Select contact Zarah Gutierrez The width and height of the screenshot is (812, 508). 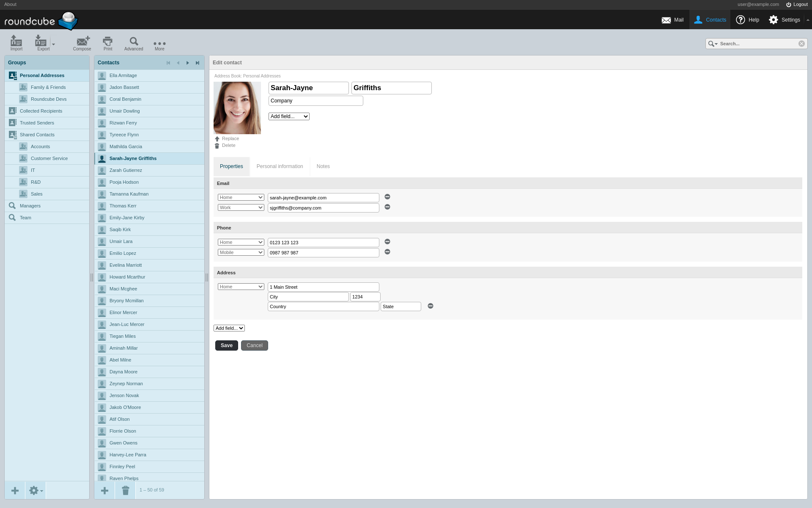point(149,170)
